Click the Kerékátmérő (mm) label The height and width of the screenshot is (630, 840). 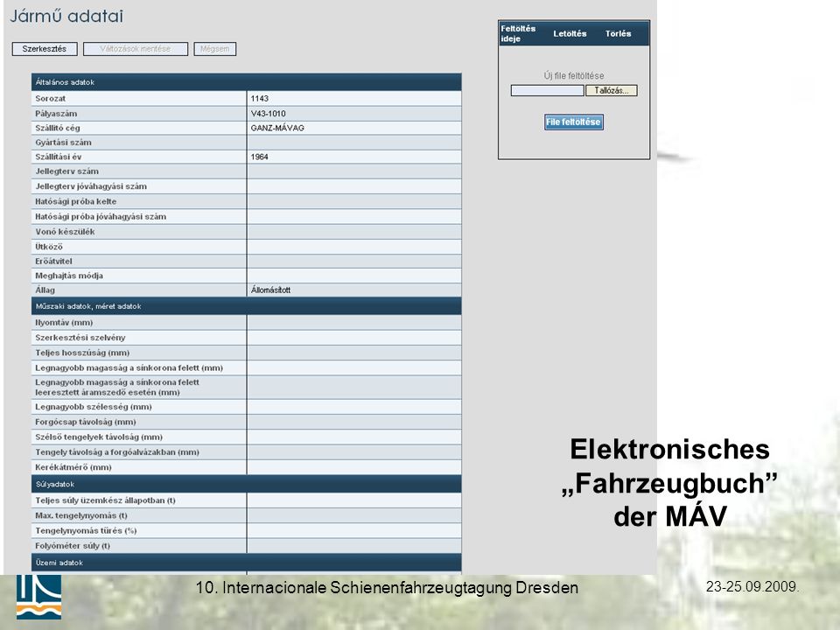pyautogui.click(x=73, y=467)
